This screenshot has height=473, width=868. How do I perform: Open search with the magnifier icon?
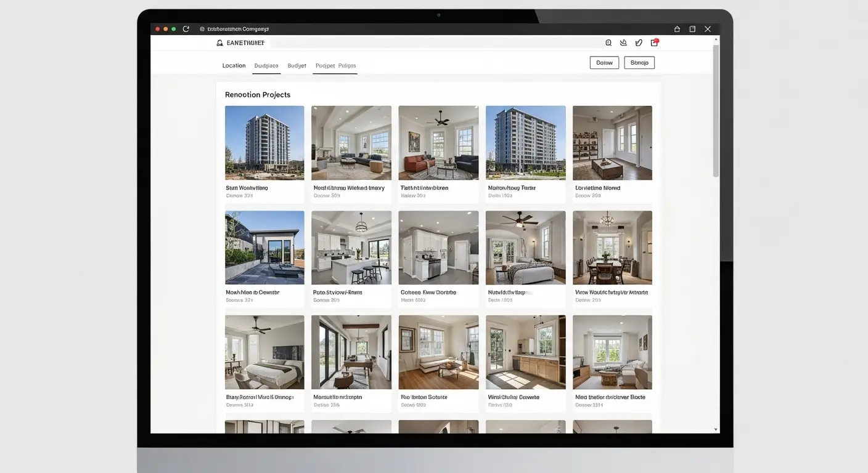(x=608, y=43)
